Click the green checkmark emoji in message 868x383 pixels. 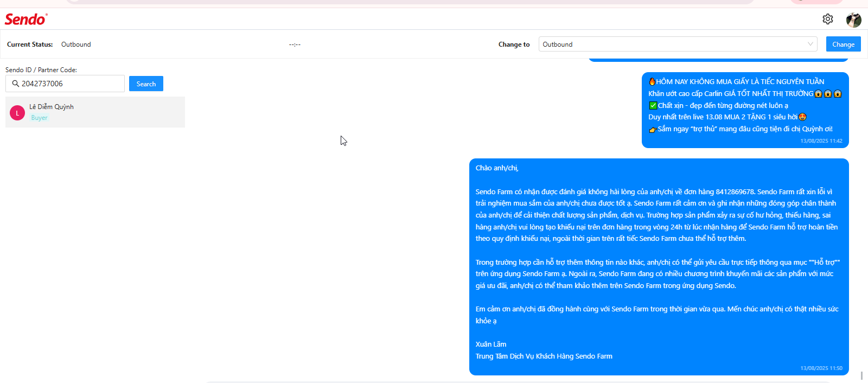[653, 106]
